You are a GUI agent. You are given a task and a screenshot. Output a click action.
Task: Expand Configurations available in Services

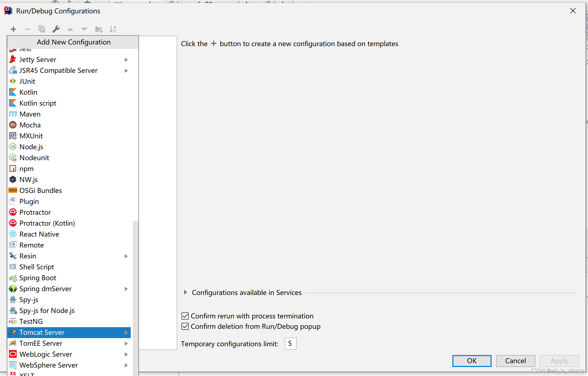[x=185, y=293]
